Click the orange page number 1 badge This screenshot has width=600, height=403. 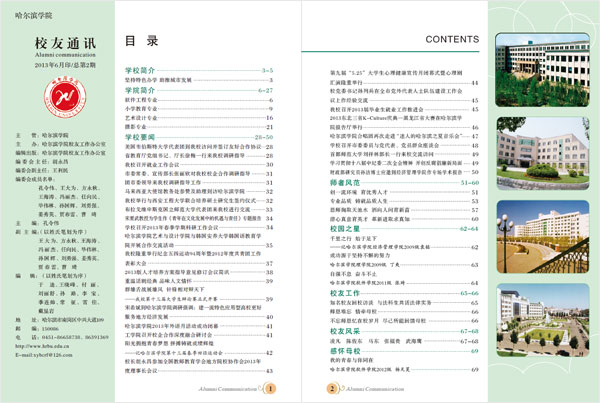(x=270, y=388)
